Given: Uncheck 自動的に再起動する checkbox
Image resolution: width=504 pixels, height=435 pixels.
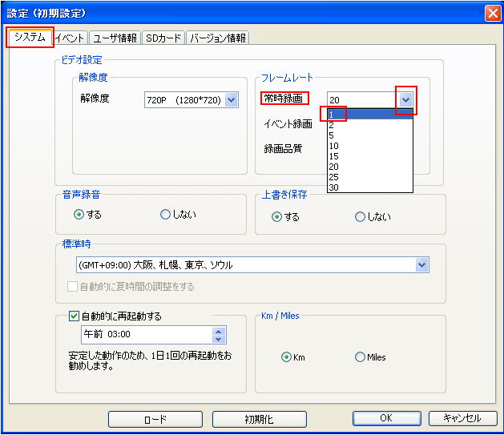Looking at the screenshot, I should 74,316.
